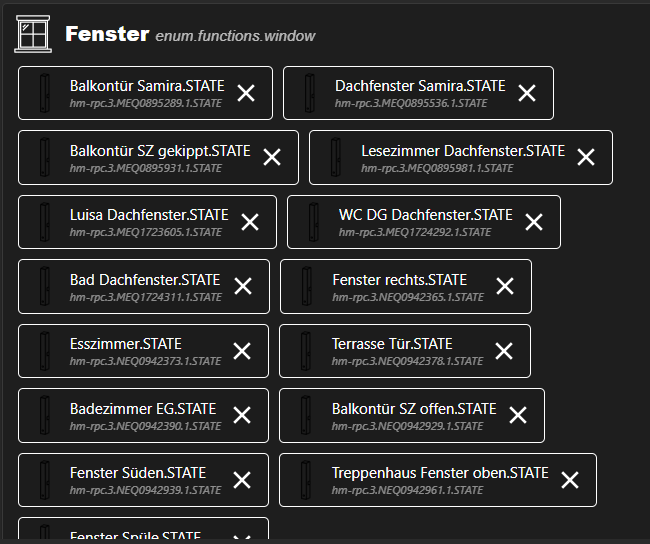
Task: Delete Balkontür SZ offen.STATE entry
Action: (x=518, y=415)
